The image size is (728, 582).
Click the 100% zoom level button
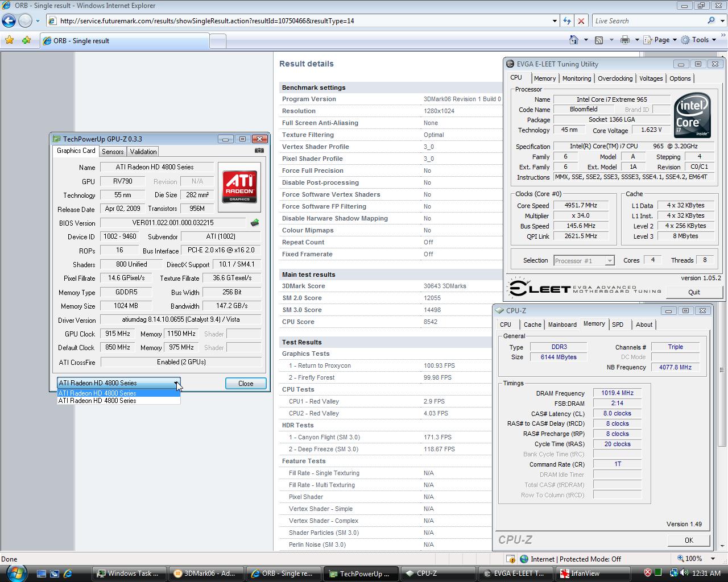point(691,559)
